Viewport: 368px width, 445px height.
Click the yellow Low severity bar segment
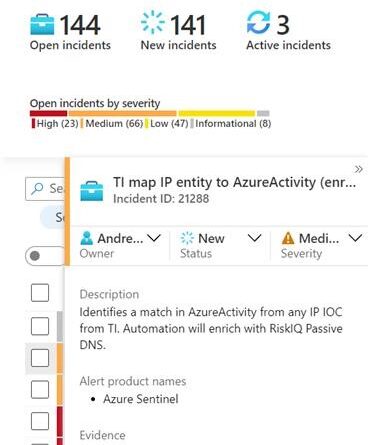(217, 114)
